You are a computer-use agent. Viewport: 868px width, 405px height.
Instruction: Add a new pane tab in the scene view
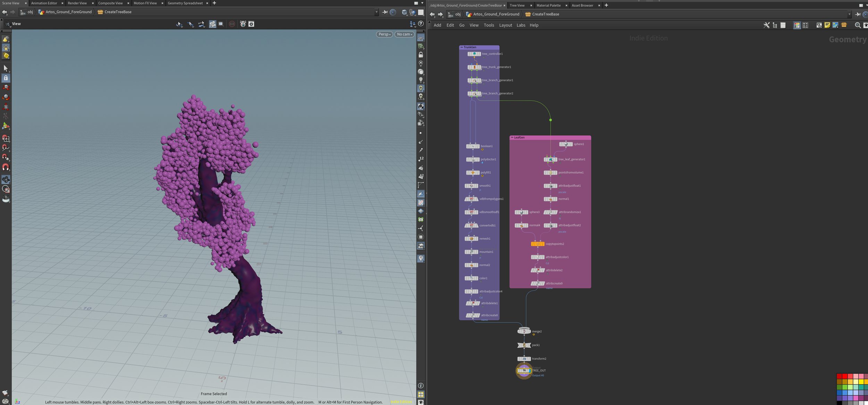click(x=214, y=3)
